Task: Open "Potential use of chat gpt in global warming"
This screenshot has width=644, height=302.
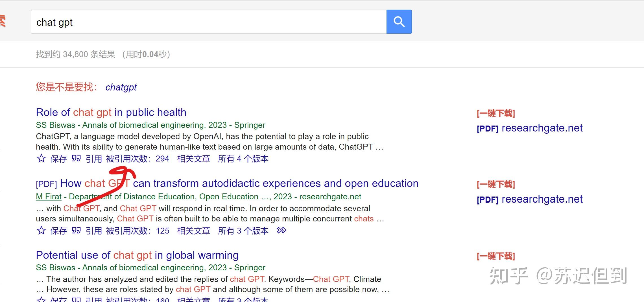Action: pos(137,255)
